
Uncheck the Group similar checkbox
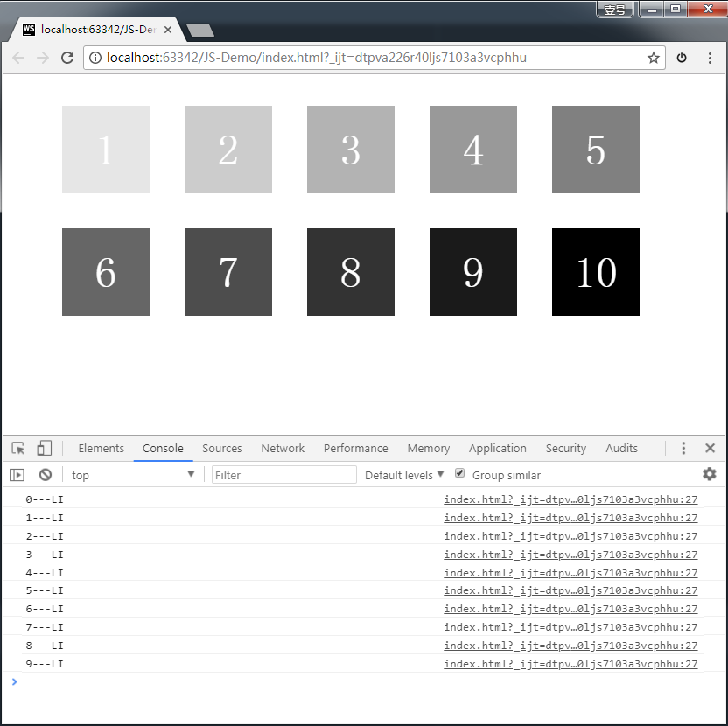point(459,473)
